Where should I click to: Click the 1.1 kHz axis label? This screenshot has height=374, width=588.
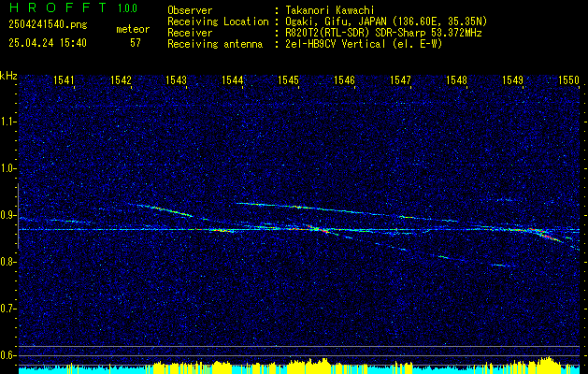[x=8, y=122]
